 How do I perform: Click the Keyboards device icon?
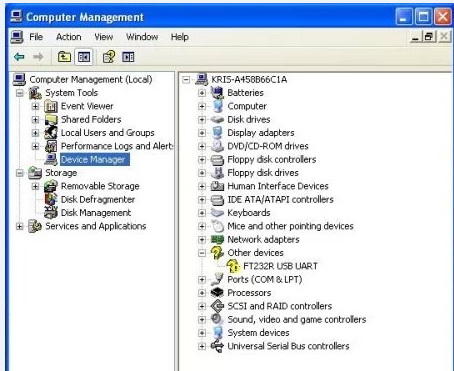(x=217, y=213)
